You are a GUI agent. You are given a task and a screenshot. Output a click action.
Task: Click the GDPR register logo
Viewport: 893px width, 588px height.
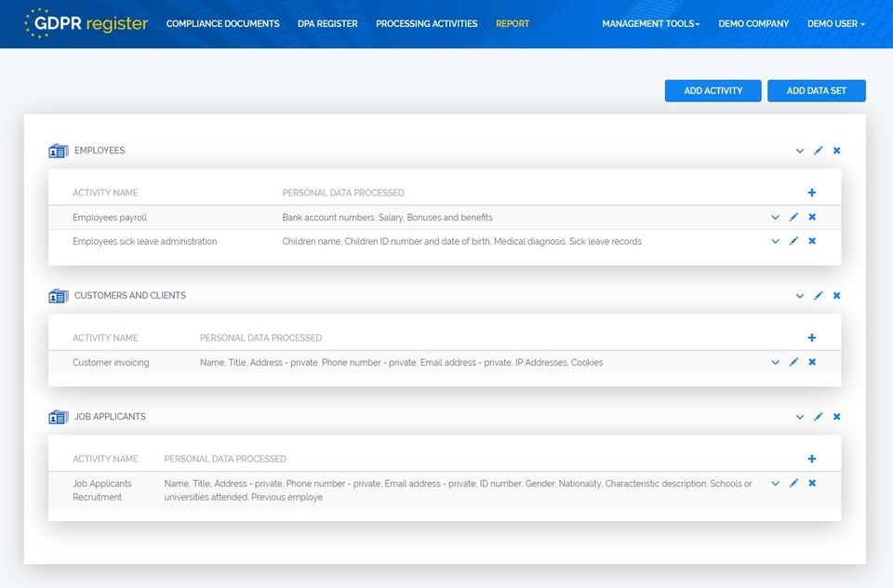[x=86, y=23]
